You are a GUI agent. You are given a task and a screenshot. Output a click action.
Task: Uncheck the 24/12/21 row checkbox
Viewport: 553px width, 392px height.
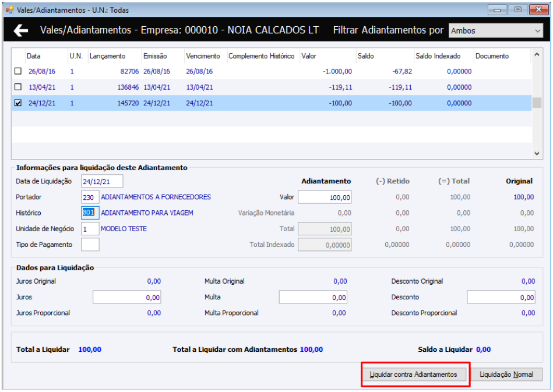[x=17, y=103]
